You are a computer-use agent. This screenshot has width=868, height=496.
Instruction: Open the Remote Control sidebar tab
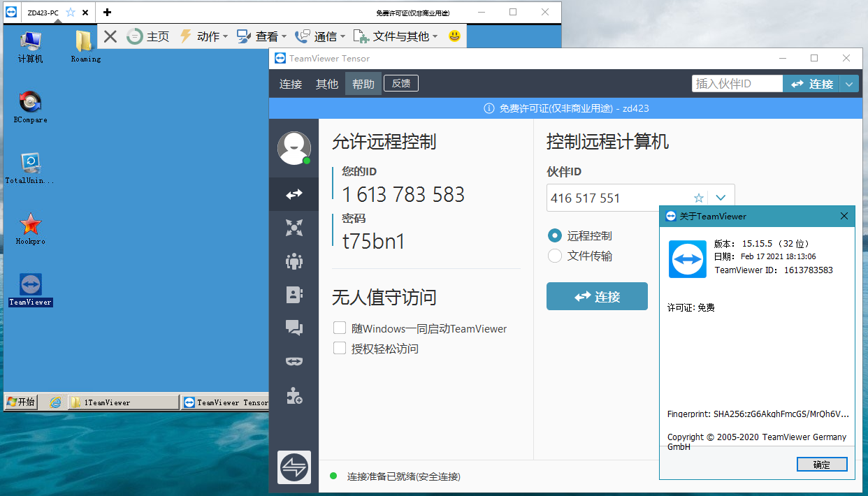tap(294, 194)
